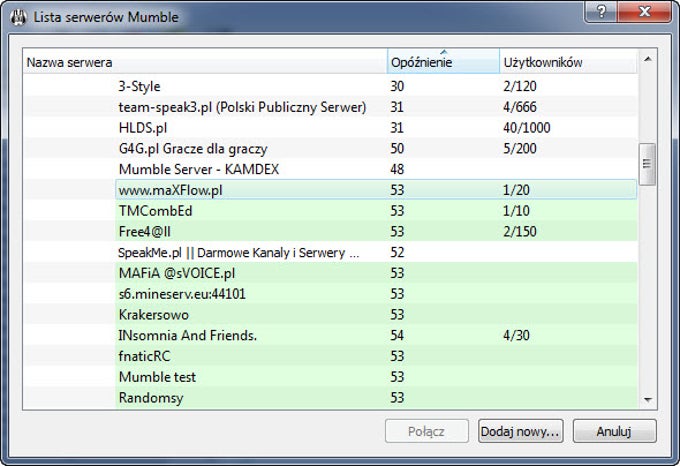Click user count 2/120 cell

pos(520,86)
